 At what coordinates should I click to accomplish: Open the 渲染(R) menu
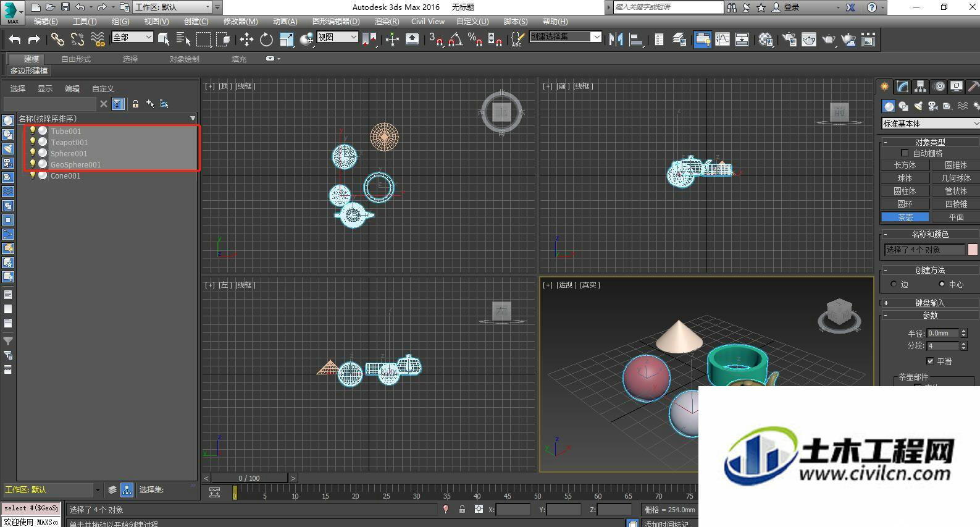tap(387, 21)
